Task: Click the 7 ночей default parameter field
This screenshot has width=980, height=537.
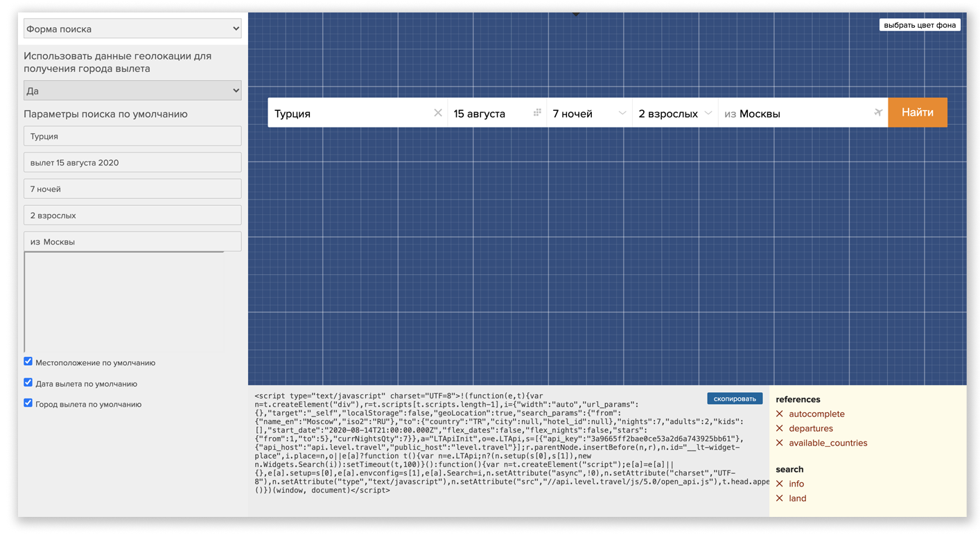Action: [132, 189]
